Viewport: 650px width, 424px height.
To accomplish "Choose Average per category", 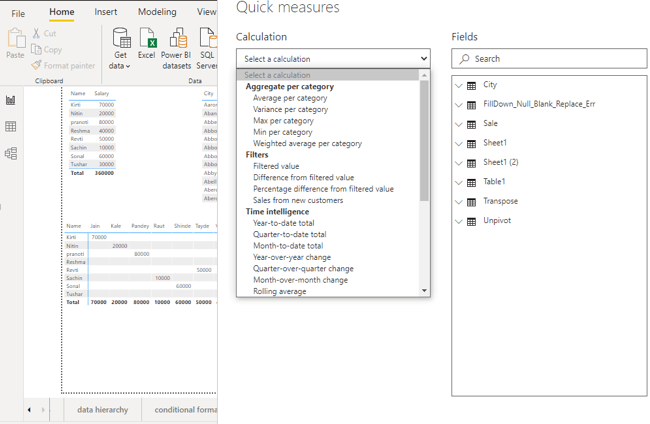I will coord(290,98).
